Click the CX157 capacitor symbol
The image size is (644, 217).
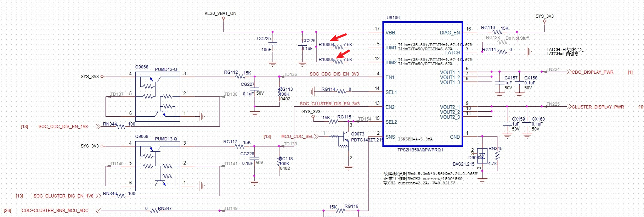(x=499, y=82)
